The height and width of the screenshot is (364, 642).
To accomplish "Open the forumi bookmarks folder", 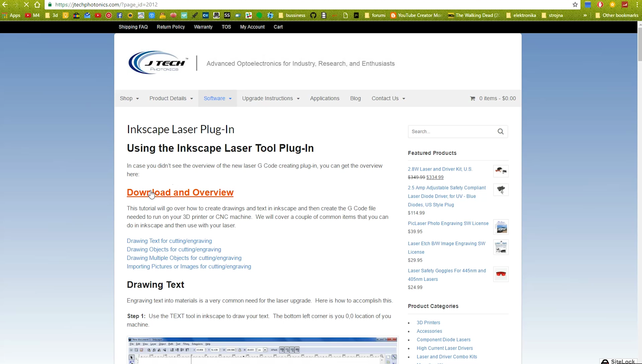I will (x=375, y=15).
